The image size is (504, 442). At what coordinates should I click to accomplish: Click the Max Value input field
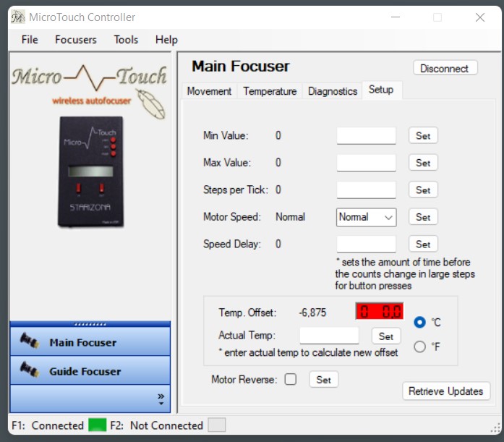[x=366, y=163]
